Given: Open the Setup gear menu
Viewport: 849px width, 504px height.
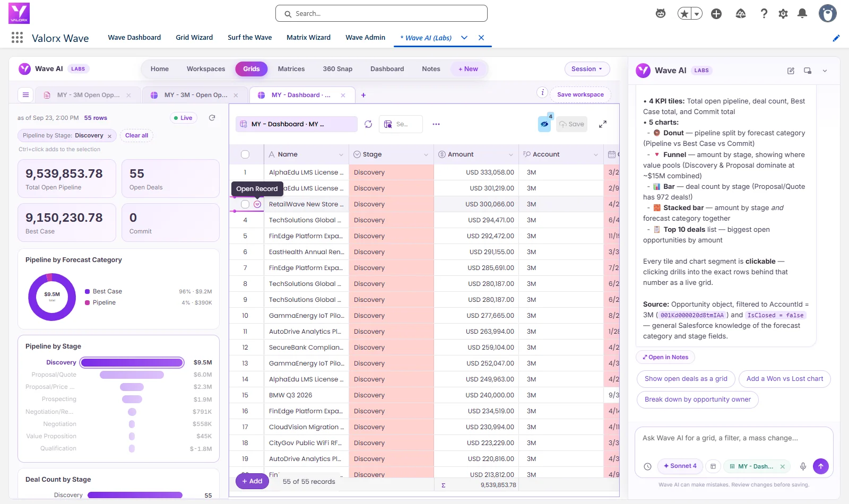Looking at the screenshot, I should pos(783,14).
